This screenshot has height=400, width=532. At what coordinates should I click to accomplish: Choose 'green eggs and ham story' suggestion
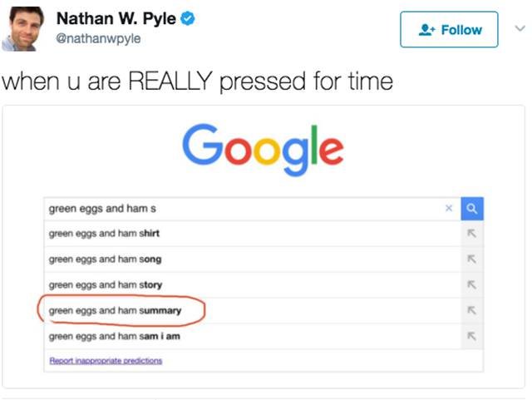[252, 284]
